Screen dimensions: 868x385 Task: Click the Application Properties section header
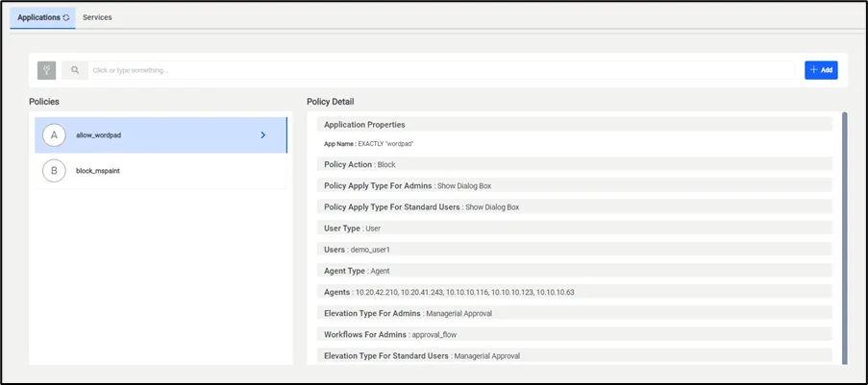point(575,125)
